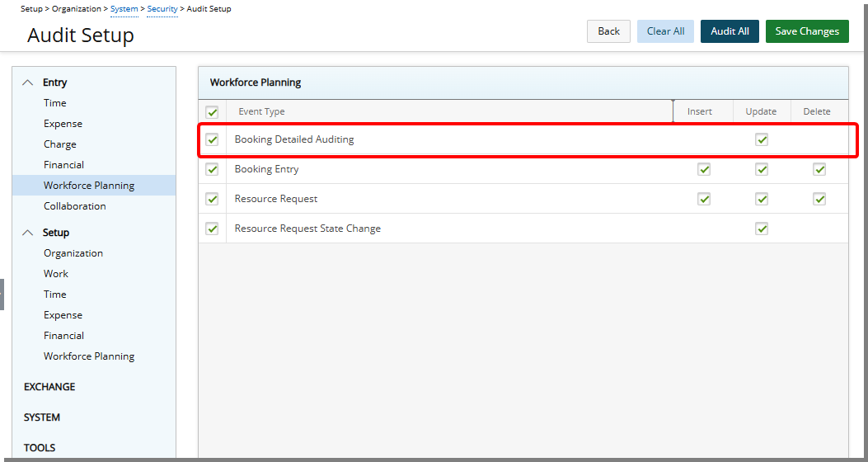Click the Booking Detailed Auditing text
Image resolution: width=868 pixels, height=462 pixels.
(x=294, y=139)
